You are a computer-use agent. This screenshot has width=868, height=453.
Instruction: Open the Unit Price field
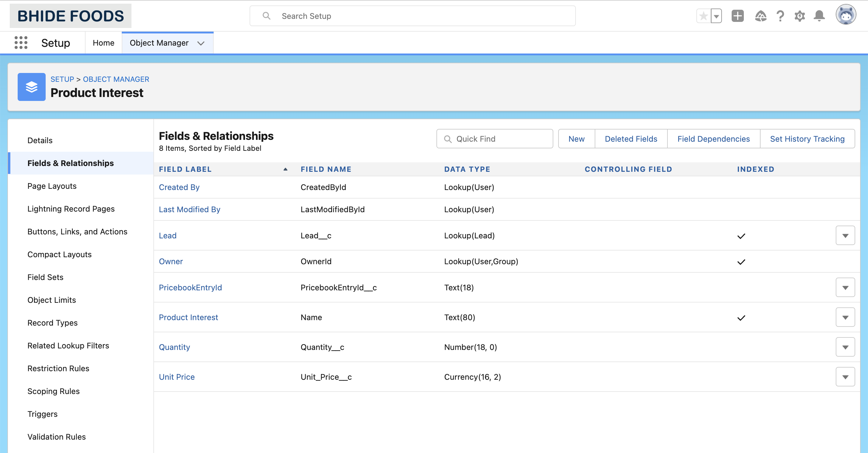(x=177, y=377)
